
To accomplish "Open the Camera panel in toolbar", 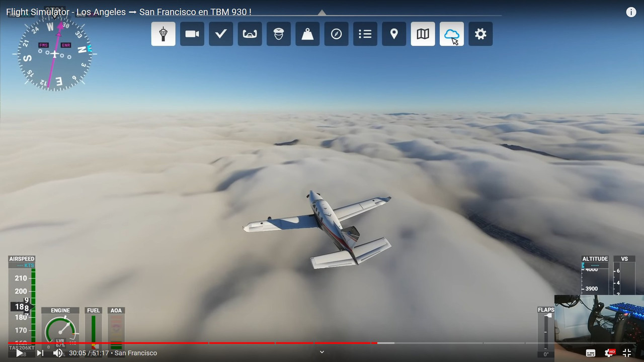I will 192,34.
